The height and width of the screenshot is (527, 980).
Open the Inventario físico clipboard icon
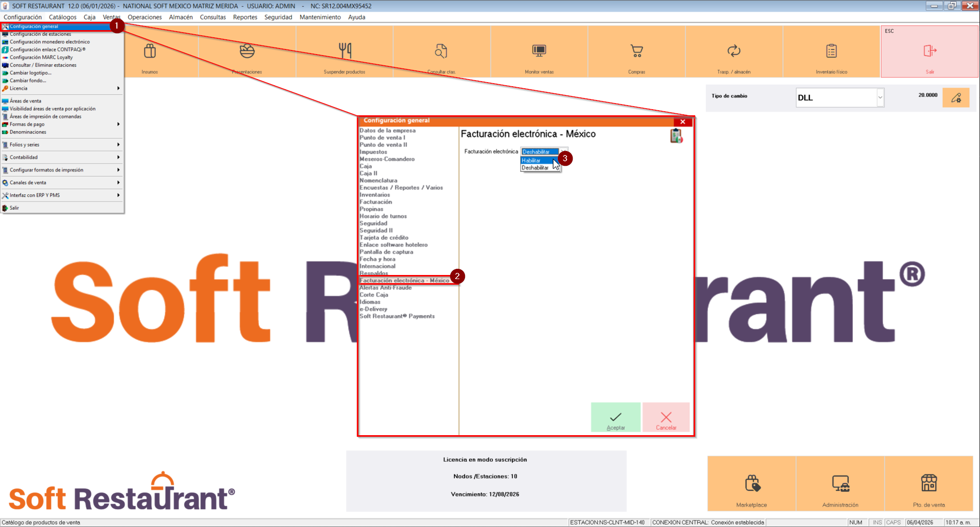[831, 51]
